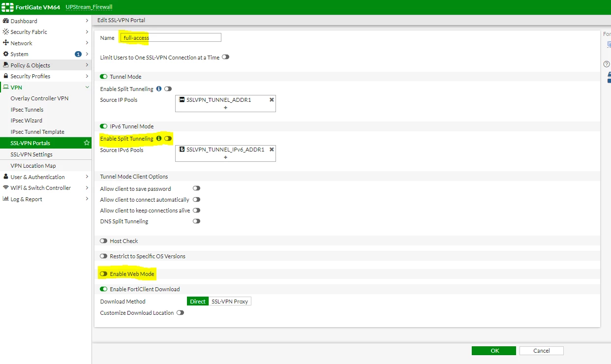Collapse the VPN menu chevron
The height and width of the screenshot is (364, 611).
click(x=87, y=87)
